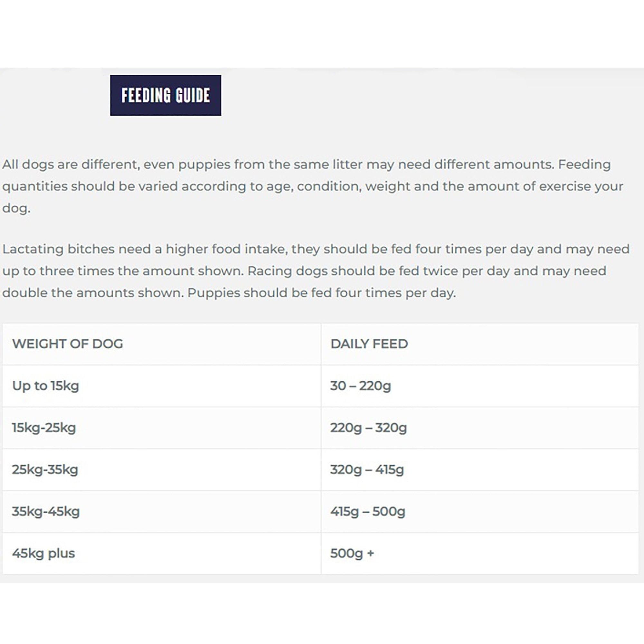Image resolution: width=644 pixels, height=644 pixels.
Task: Click the '320g – 415g' feed cell
Action: [x=367, y=470]
